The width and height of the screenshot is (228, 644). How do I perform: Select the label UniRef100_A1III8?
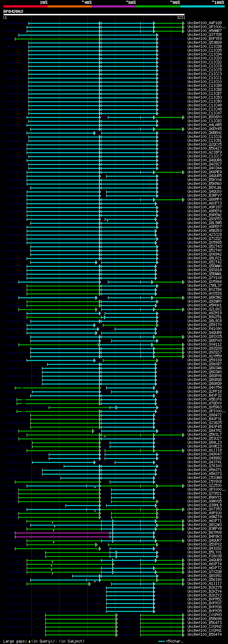click(204, 450)
